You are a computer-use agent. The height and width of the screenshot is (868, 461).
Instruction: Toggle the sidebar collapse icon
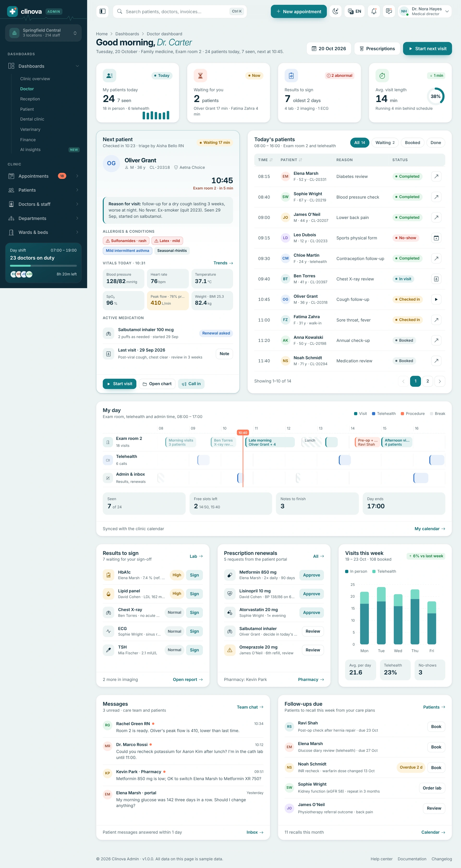[103, 12]
